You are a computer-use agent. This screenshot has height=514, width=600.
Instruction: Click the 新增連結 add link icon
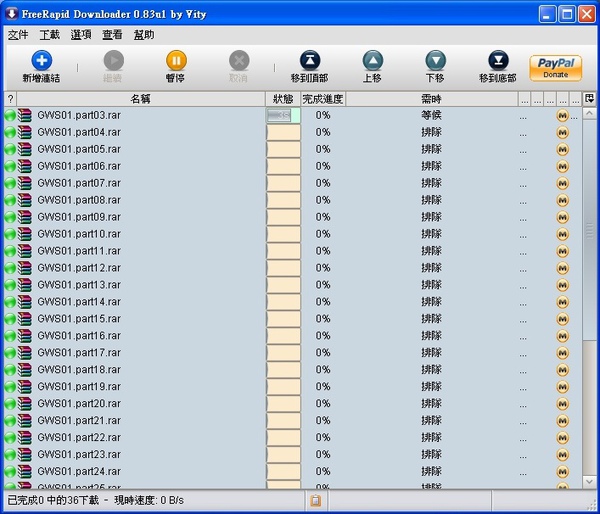pos(41,61)
